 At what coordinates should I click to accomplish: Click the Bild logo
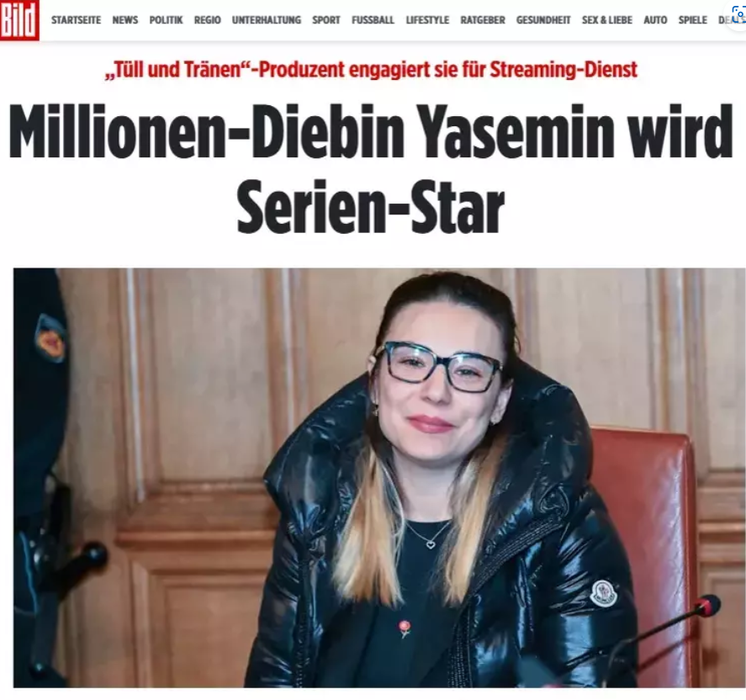point(19,20)
